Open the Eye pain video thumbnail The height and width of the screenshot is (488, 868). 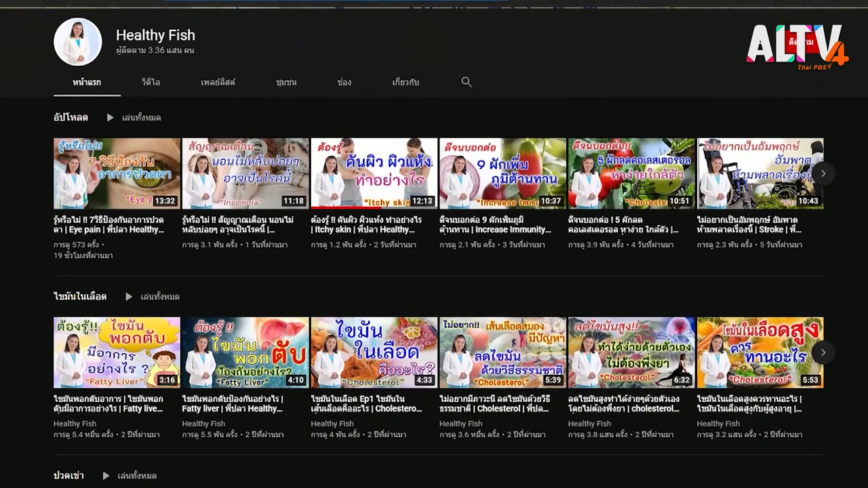point(117,174)
